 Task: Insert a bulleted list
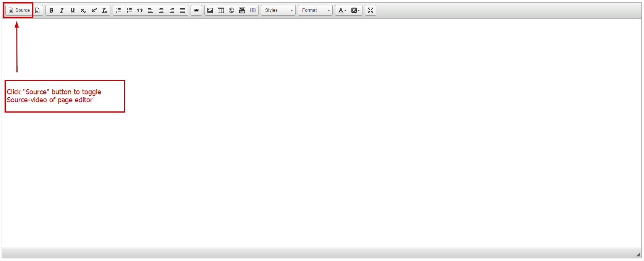point(129,10)
